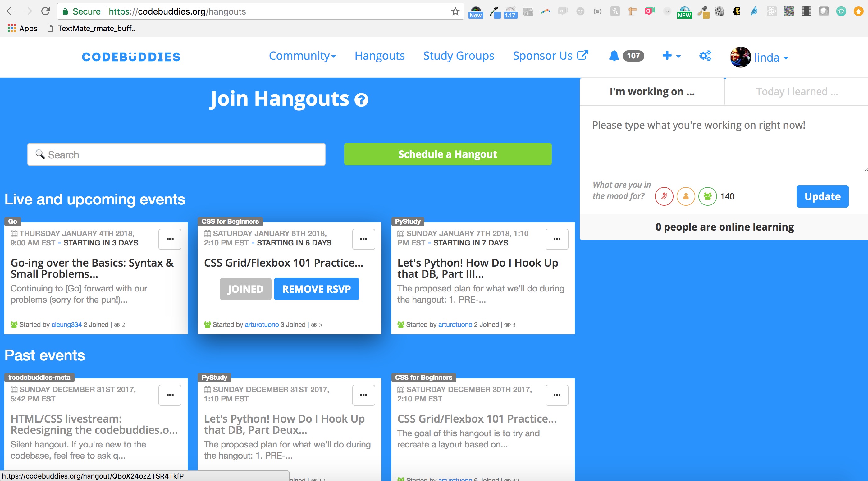Click the hangouts Search field
Image resolution: width=868 pixels, height=481 pixels.
pyautogui.click(x=176, y=155)
